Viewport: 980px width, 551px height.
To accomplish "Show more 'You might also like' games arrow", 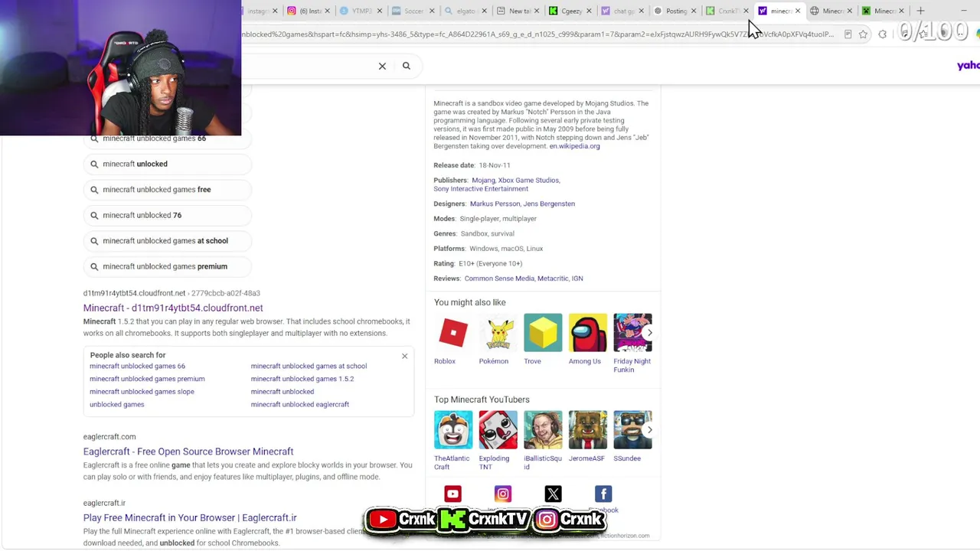I will [649, 333].
